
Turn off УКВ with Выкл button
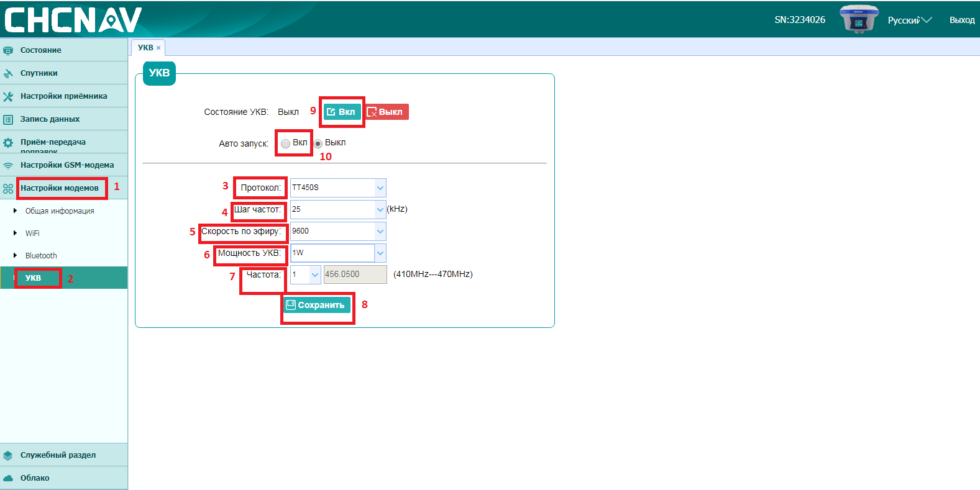[x=386, y=112]
